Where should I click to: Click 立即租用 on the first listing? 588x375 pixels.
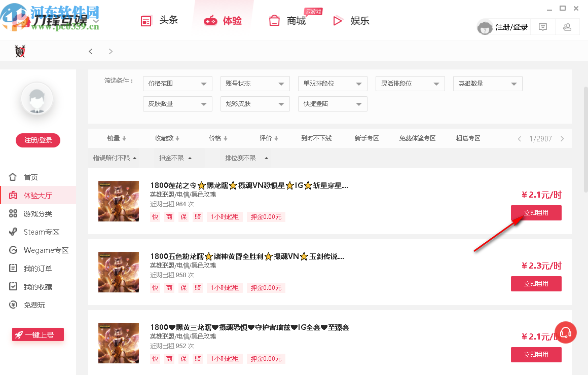[536, 212]
